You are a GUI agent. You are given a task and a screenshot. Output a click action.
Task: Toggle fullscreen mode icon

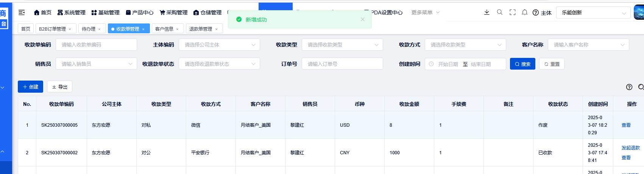coord(512,12)
